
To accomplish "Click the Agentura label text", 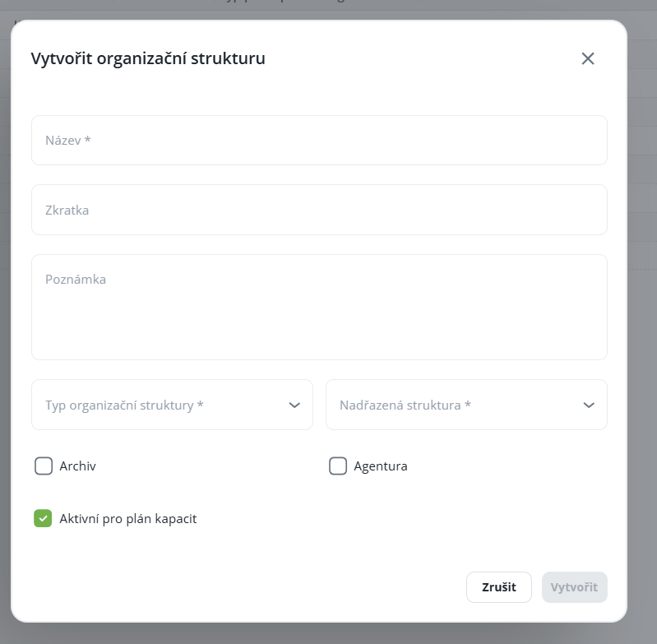I will pos(381,466).
